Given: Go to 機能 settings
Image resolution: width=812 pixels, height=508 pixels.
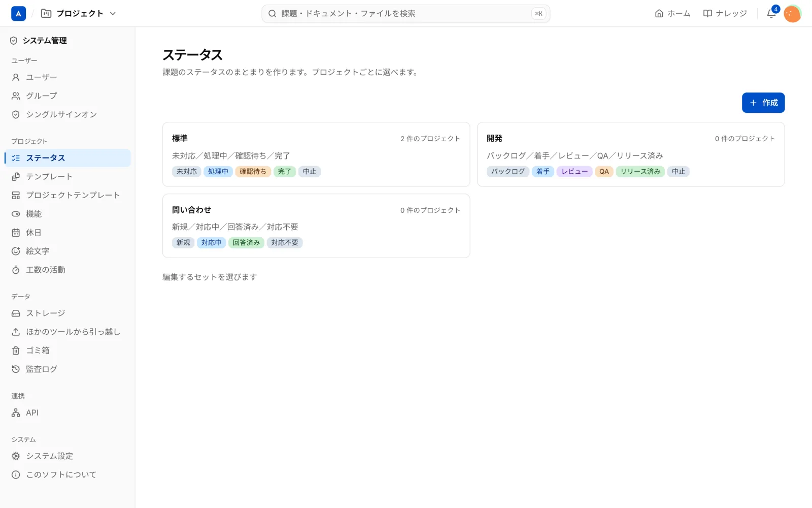Looking at the screenshot, I should (67, 214).
